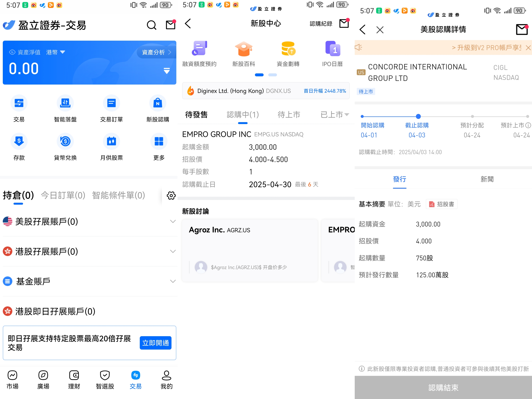Select the 持倉(0) tab
The width and height of the screenshot is (532, 399).
coord(18,195)
